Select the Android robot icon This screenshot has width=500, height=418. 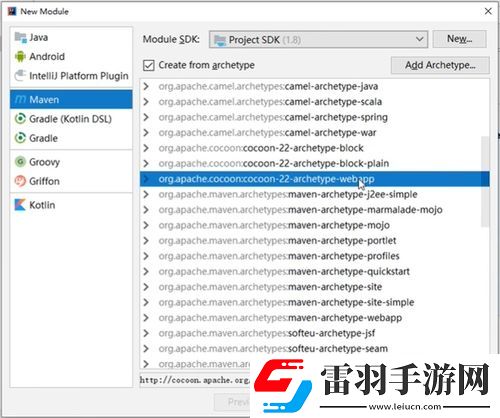[x=20, y=56]
